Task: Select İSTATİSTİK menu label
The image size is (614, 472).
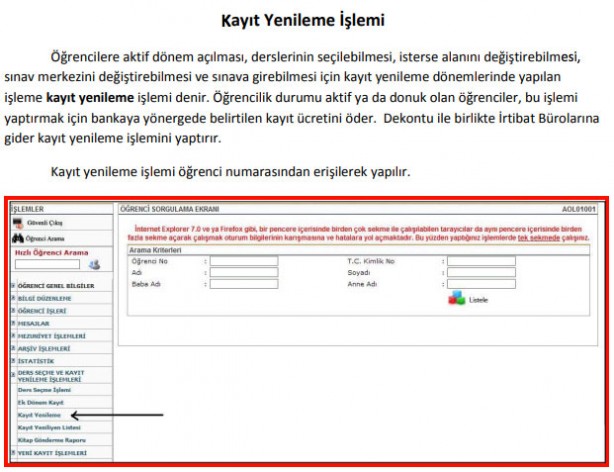Action: pos(36,361)
